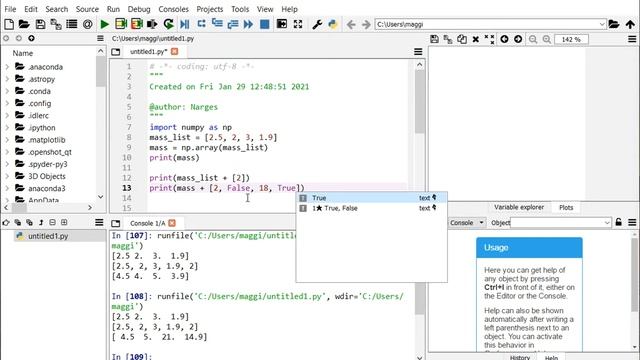The width and height of the screenshot is (640, 360).
Task: Toggle fullscreen mode icon
Action: point(298,24)
